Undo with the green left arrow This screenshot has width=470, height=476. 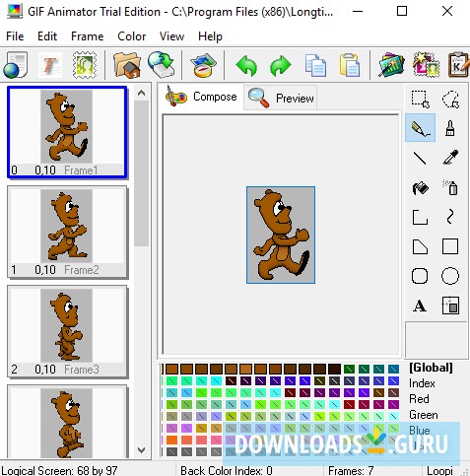[x=246, y=65]
